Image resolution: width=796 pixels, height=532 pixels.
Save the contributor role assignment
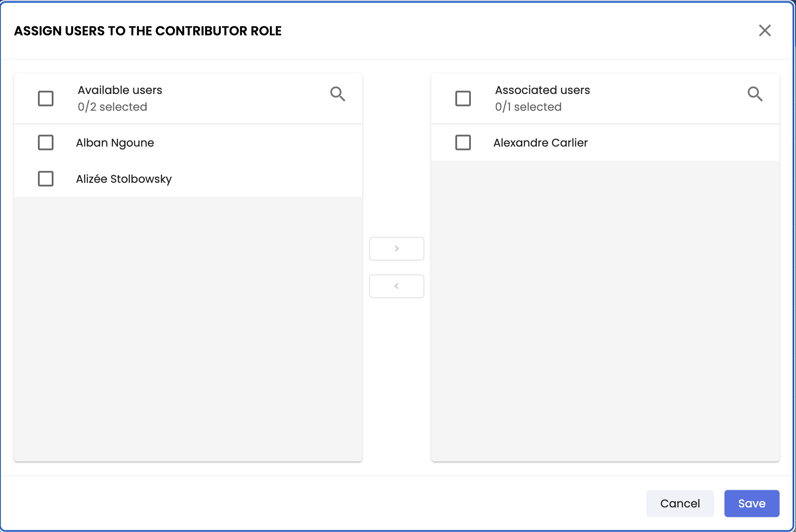click(x=752, y=503)
